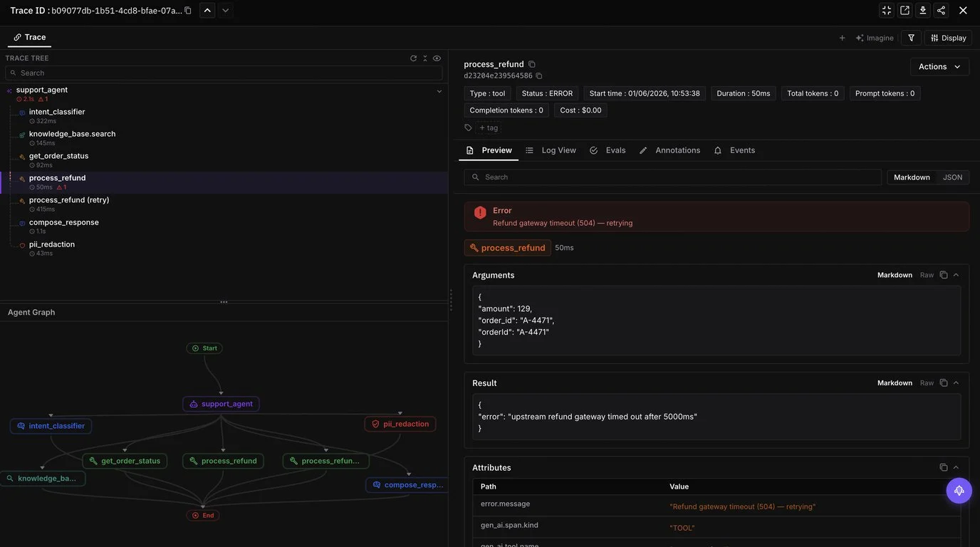Select compose_response node in agent graph

tap(407, 485)
